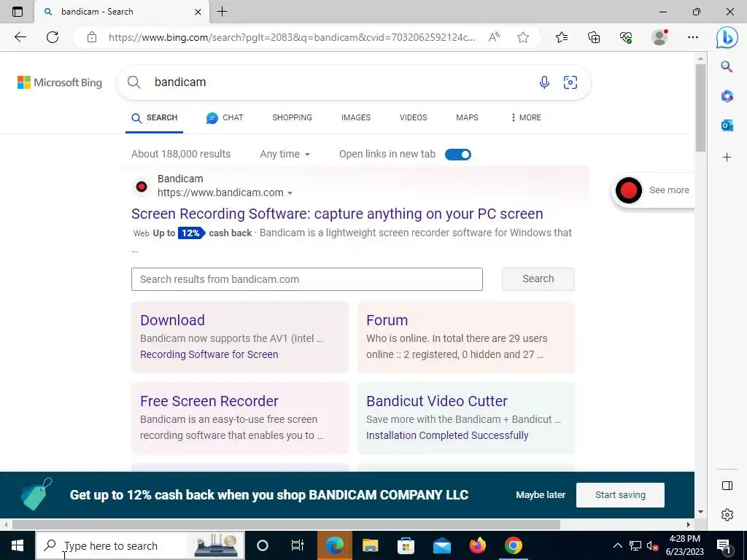Dismiss banner with Maybe later
The image size is (747, 560).
tap(541, 495)
